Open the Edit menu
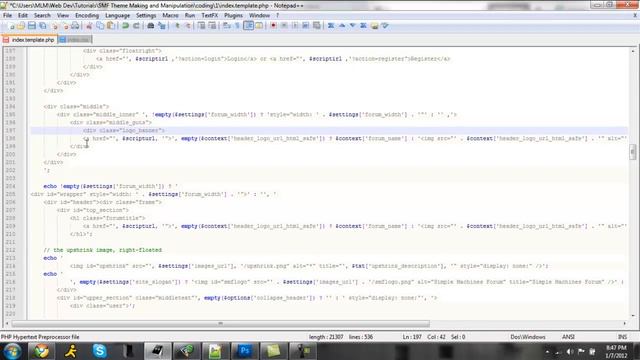Image resolution: width=640 pixels, height=360 pixels. (x=22, y=16)
